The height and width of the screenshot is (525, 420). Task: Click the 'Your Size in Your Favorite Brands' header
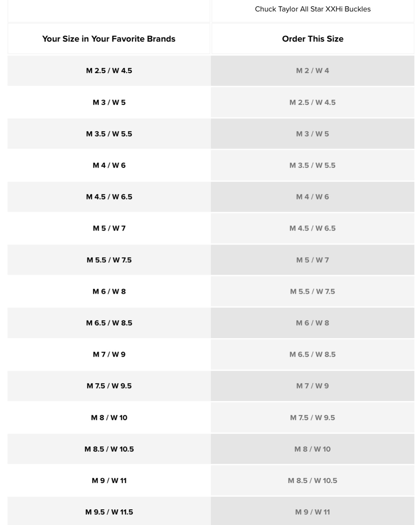pyautogui.click(x=109, y=39)
